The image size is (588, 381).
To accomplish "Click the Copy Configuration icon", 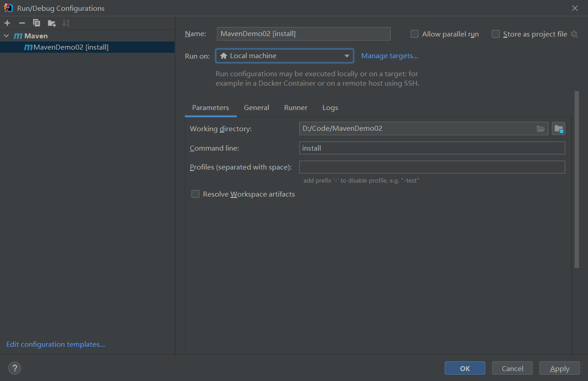I will pyautogui.click(x=37, y=23).
